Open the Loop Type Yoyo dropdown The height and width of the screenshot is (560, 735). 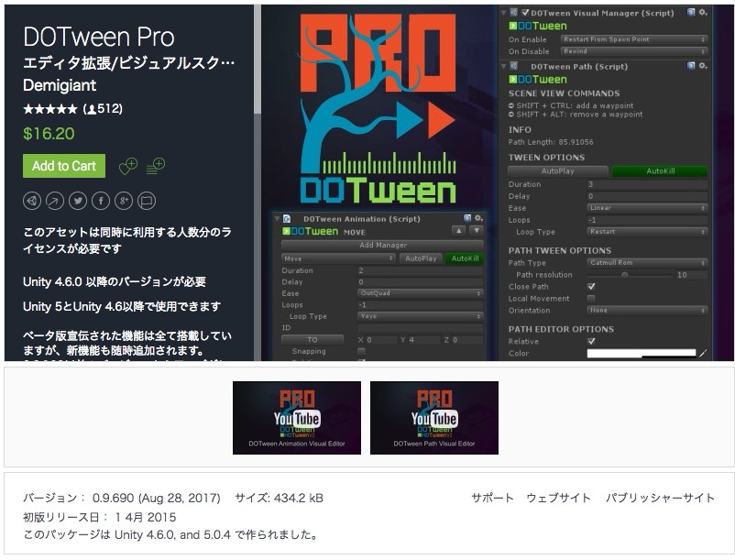tap(421, 316)
